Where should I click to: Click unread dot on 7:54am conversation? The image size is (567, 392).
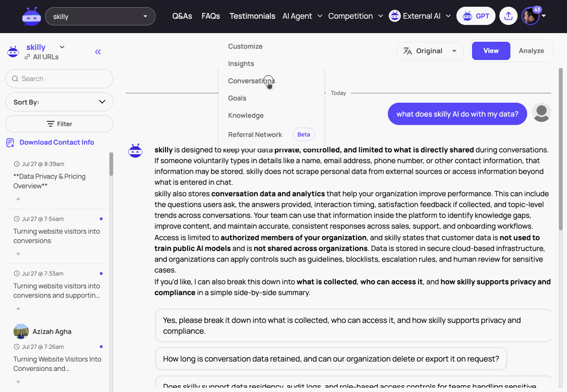101,219
